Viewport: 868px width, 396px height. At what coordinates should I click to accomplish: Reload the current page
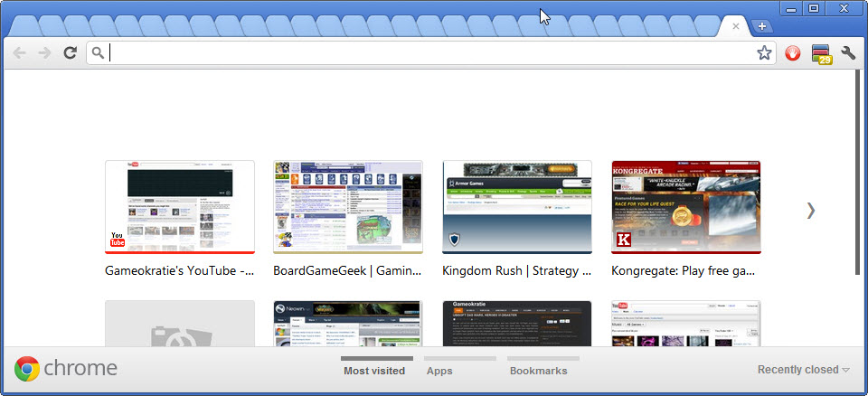click(x=70, y=53)
